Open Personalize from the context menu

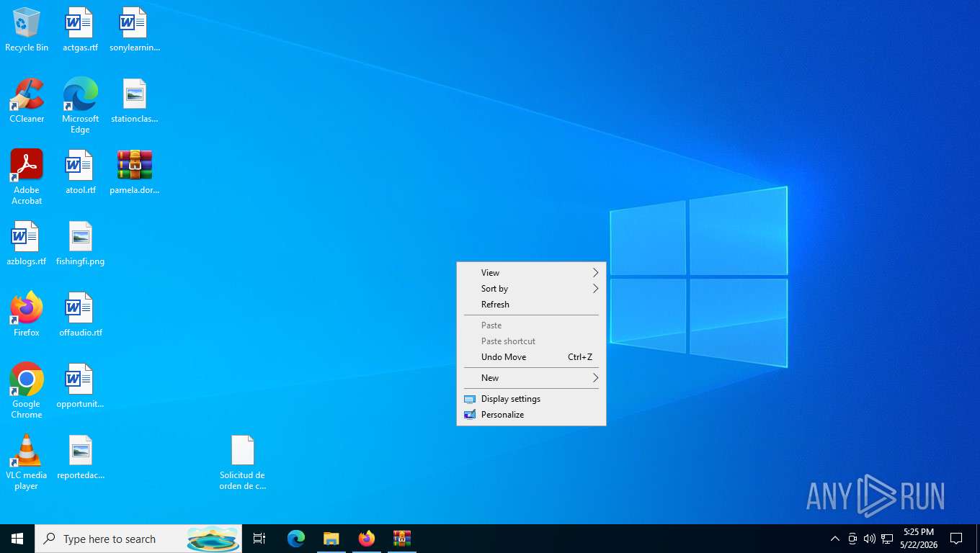[531, 415]
